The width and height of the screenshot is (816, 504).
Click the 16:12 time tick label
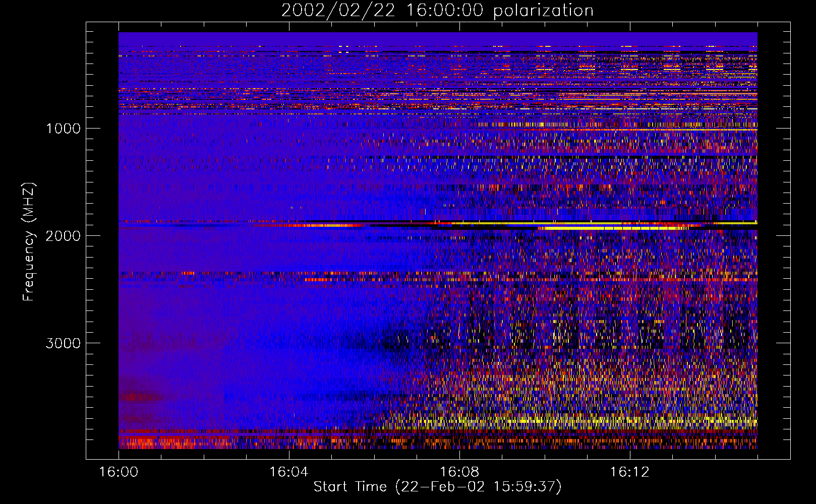630,472
